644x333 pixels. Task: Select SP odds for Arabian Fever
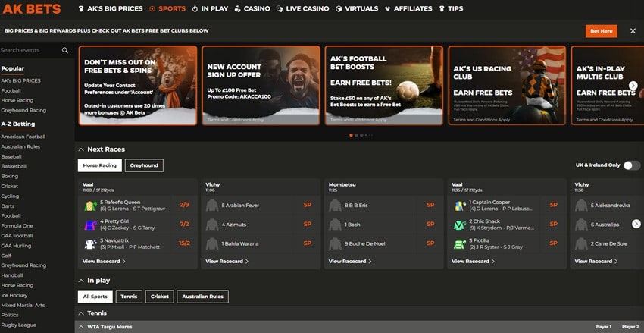307,205
